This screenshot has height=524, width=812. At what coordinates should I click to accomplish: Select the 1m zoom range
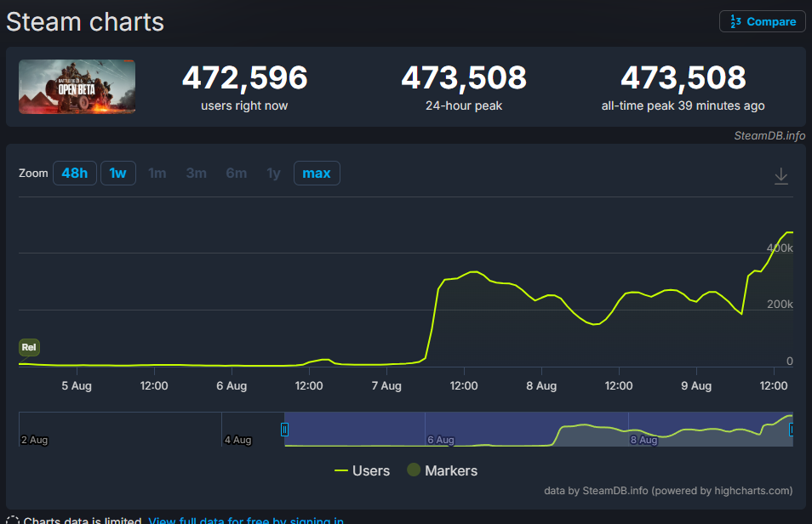pyautogui.click(x=157, y=173)
